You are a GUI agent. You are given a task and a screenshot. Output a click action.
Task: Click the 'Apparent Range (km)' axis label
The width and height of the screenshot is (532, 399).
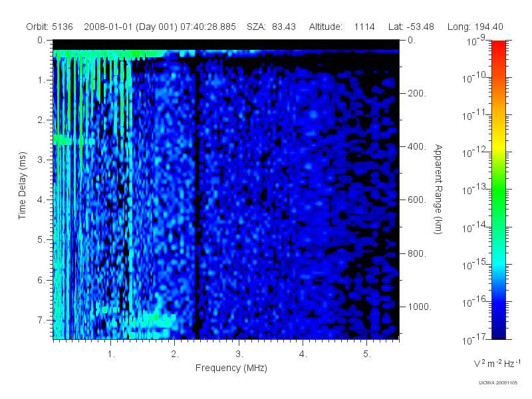click(x=438, y=190)
